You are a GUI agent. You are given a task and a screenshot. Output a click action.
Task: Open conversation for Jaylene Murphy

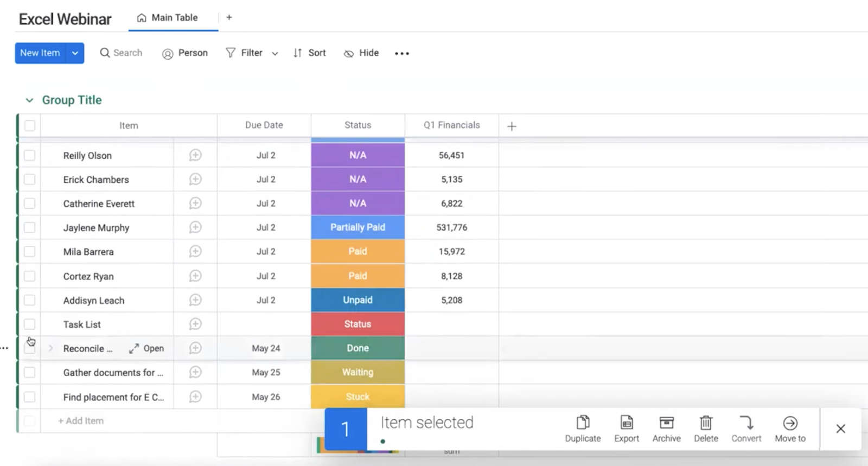point(195,227)
